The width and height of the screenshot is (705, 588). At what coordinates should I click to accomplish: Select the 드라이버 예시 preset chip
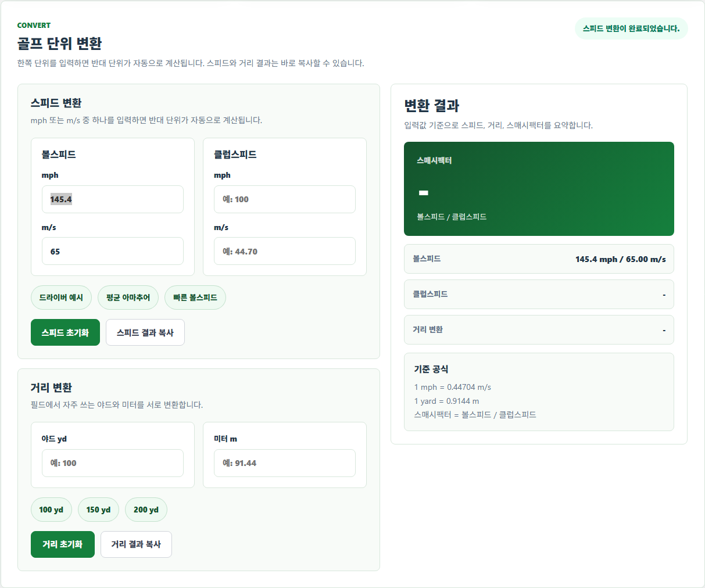click(x=61, y=297)
